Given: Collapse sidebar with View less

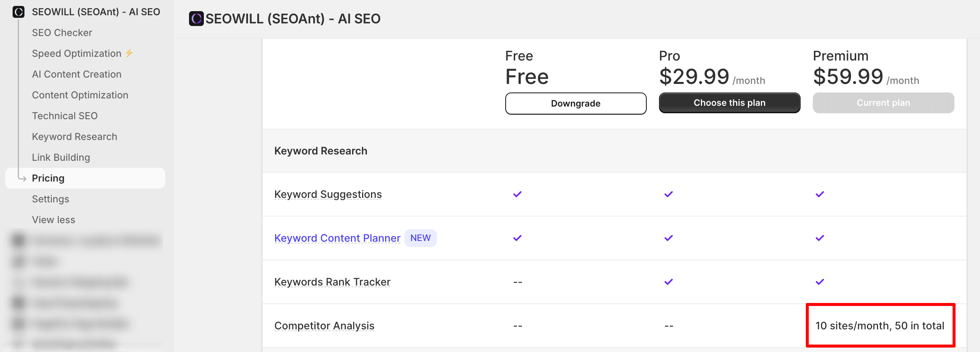Looking at the screenshot, I should (x=53, y=220).
